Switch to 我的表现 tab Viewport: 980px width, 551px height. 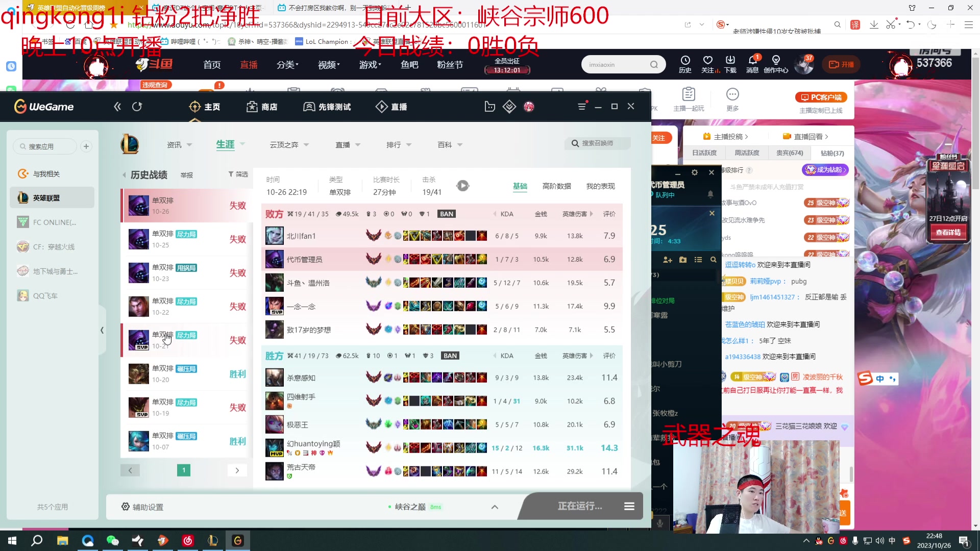click(x=600, y=186)
